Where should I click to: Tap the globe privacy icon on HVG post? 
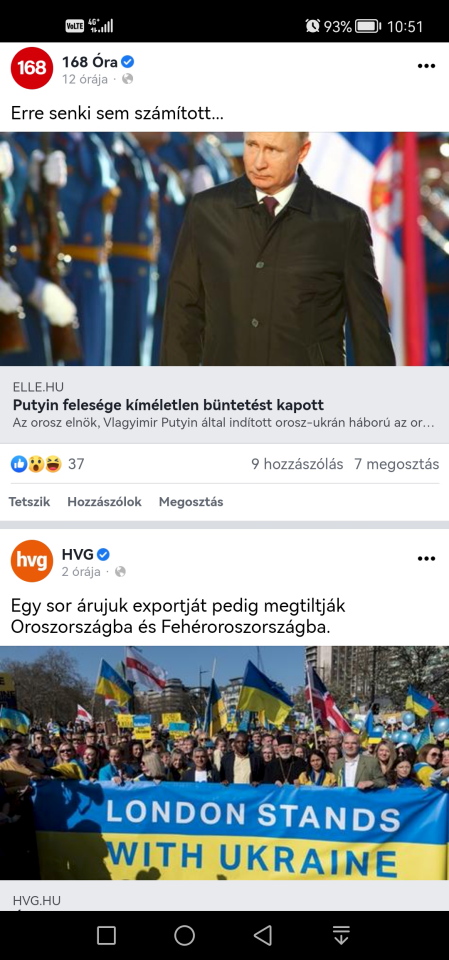click(120, 571)
